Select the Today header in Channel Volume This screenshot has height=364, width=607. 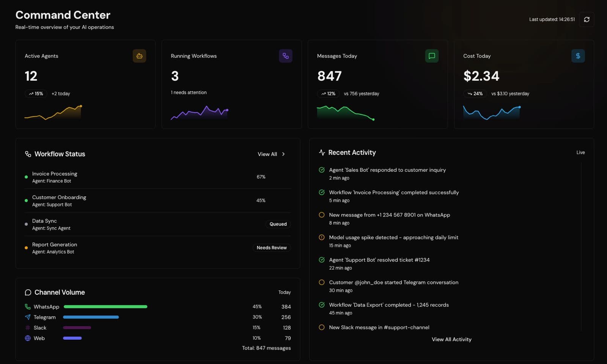(x=285, y=292)
